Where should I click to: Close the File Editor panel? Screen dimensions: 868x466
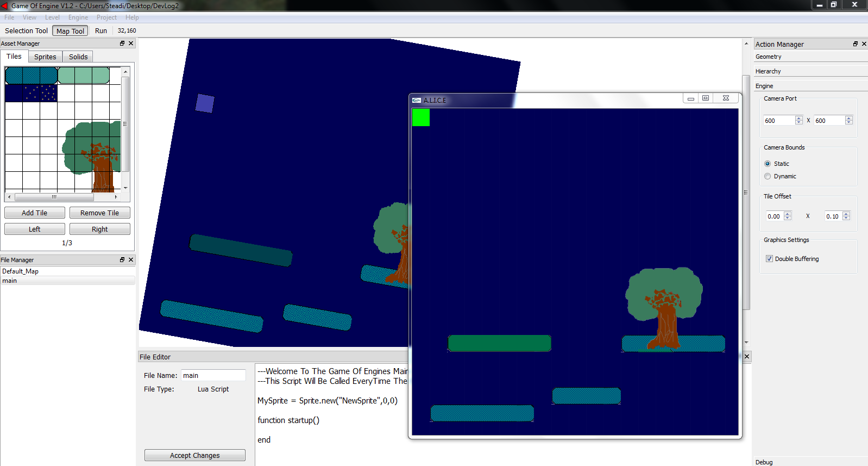747,357
